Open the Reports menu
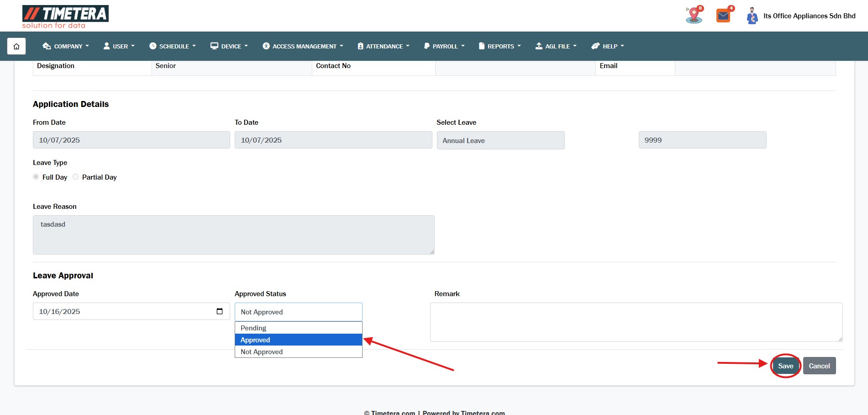Image resolution: width=868 pixels, height=415 pixels. pyautogui.click(x=500, y=46)
